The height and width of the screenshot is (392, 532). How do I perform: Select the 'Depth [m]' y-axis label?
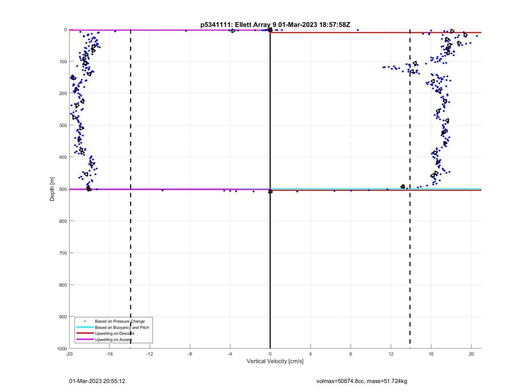point(52,189)
